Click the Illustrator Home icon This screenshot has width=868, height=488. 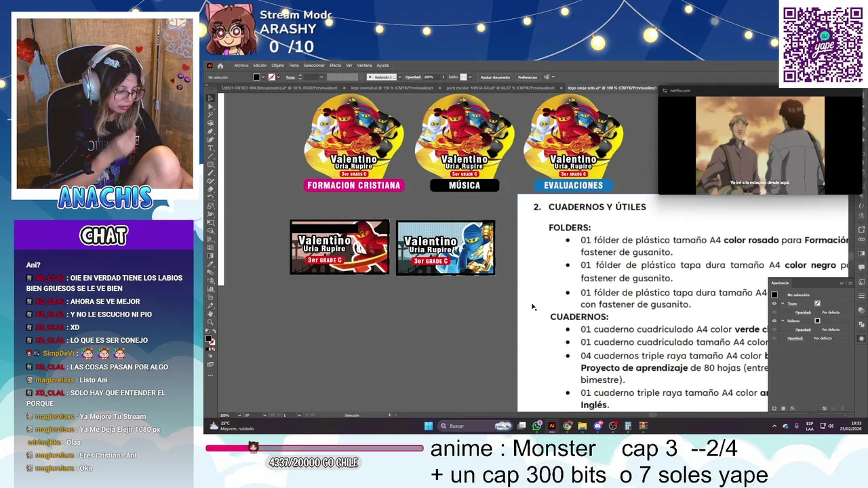tap(220, 66)
